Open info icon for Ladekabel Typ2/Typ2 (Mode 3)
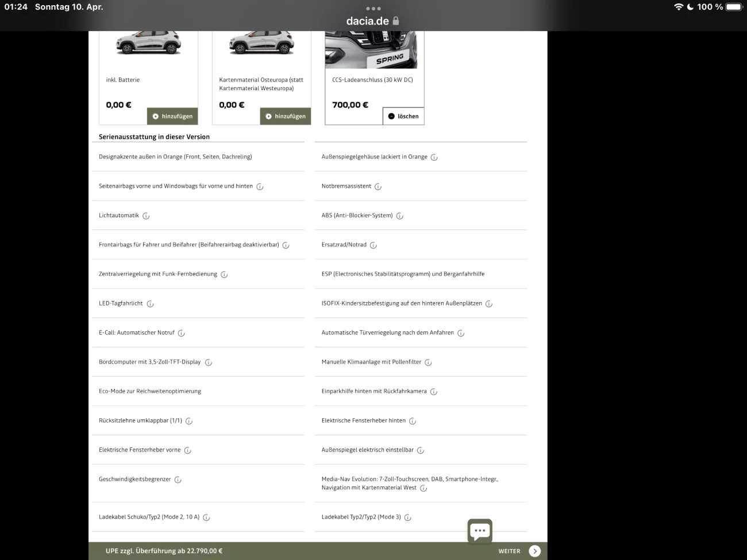Screen dimensions: 747x560 click(x=408, y=517)
